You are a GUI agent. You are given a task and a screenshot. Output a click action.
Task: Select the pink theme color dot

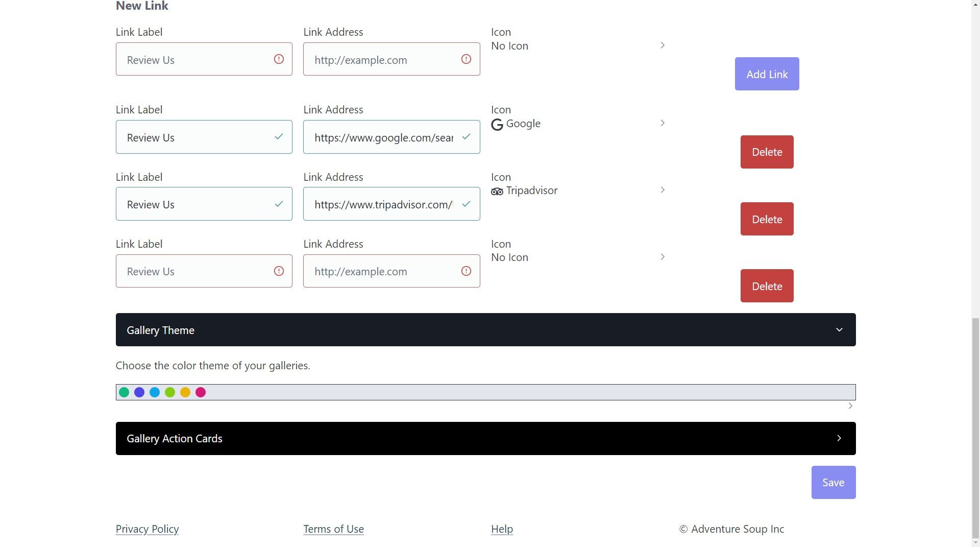click(x=201, y=392)
